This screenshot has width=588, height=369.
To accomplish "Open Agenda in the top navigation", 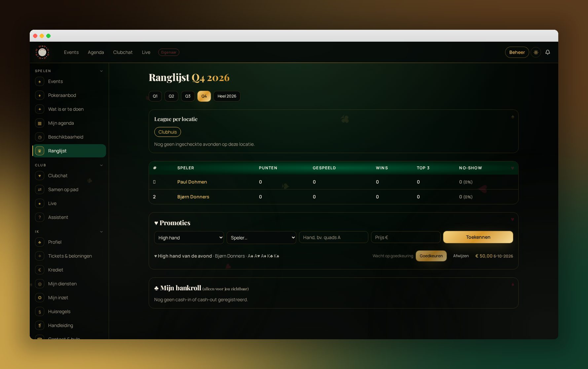I will pos(96,52).
